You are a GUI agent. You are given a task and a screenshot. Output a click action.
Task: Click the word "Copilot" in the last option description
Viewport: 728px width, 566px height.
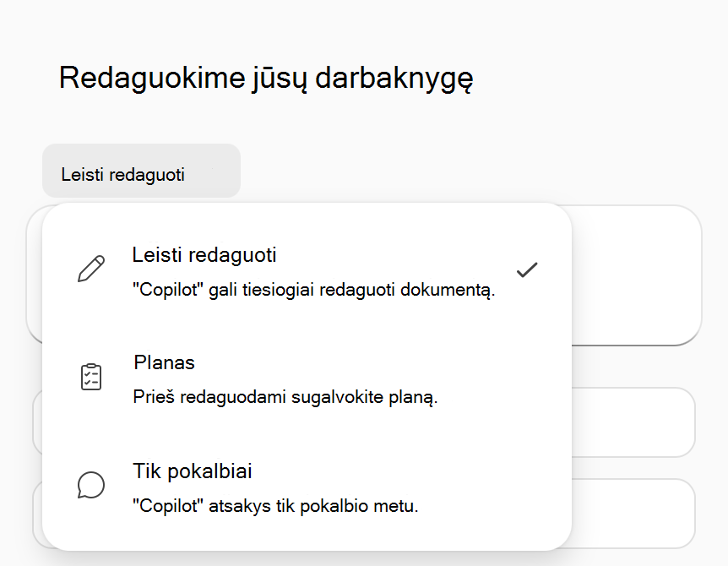[168, 506]
